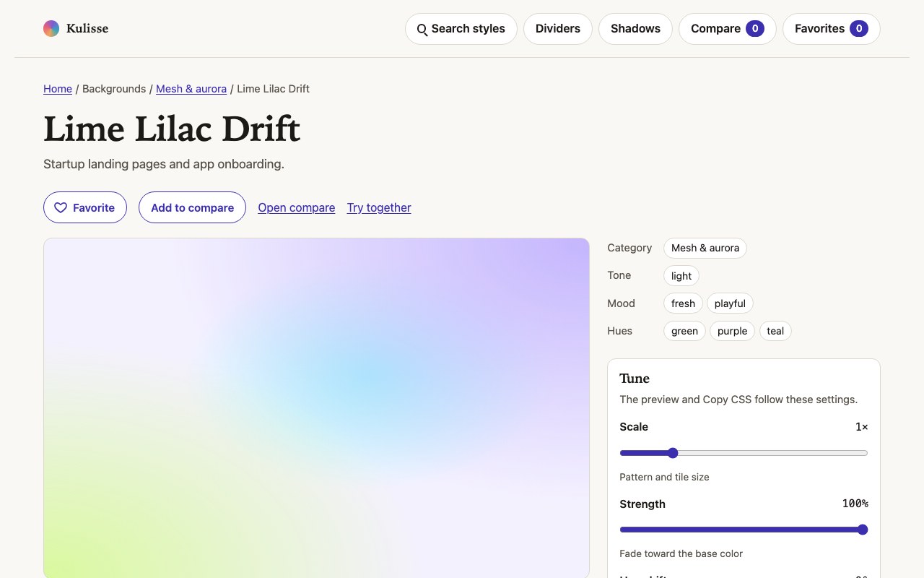Click the Strength value 100%
The image size is (924, 578).
855,504
